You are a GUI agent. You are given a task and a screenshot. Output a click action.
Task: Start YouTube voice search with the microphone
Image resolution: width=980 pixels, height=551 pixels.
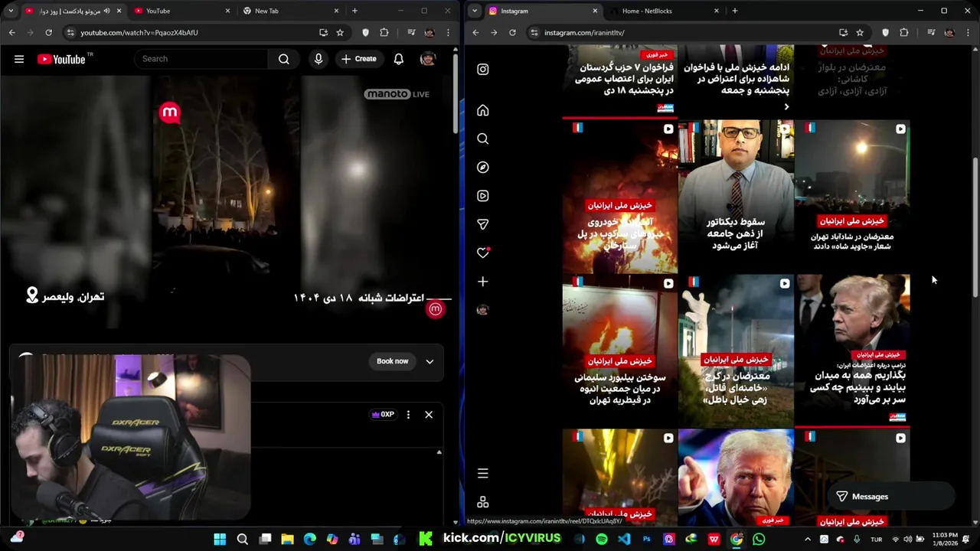click(318, 59)
